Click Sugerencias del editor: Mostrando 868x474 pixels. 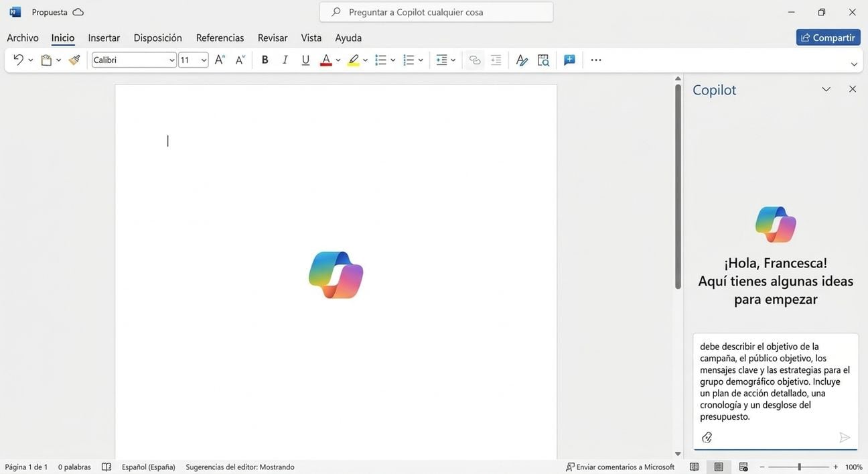click(240, 467)
